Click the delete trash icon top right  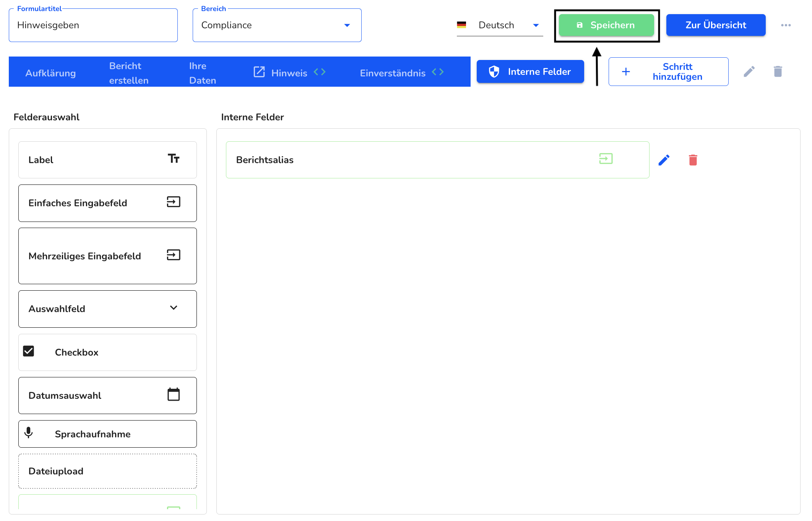[x=779, y=71]
